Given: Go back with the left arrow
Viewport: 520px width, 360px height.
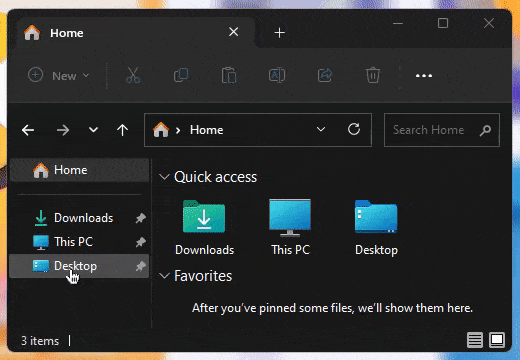Looking at the screenshot, I should 28,130.
